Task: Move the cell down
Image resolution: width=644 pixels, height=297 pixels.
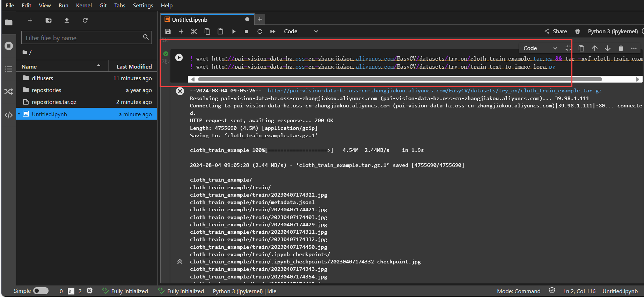Action: (x=608, y=48)
